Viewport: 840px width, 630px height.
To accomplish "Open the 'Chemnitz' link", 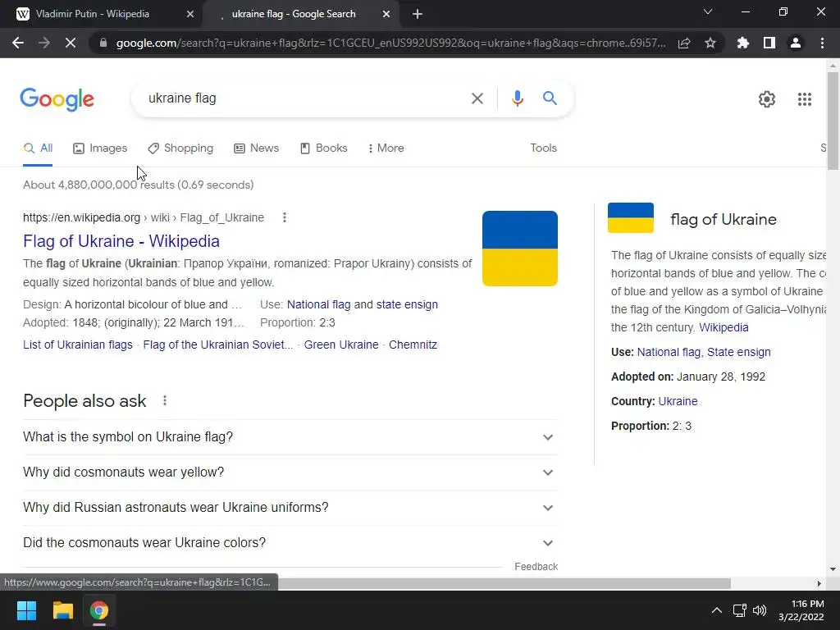I will pos(413,345).
